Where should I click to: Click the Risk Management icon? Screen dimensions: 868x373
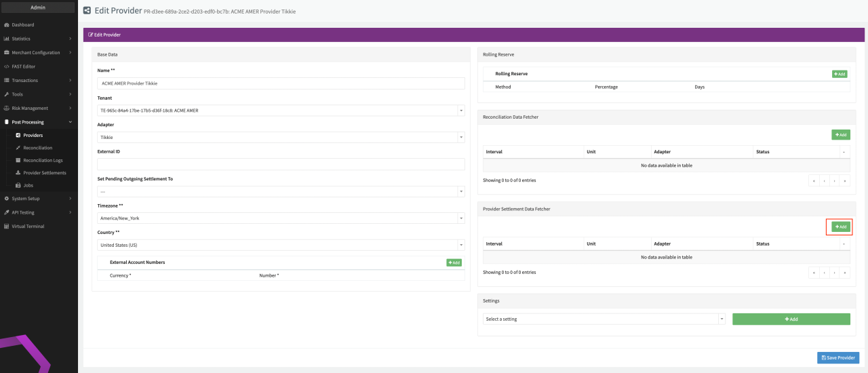tap(7, 109)
